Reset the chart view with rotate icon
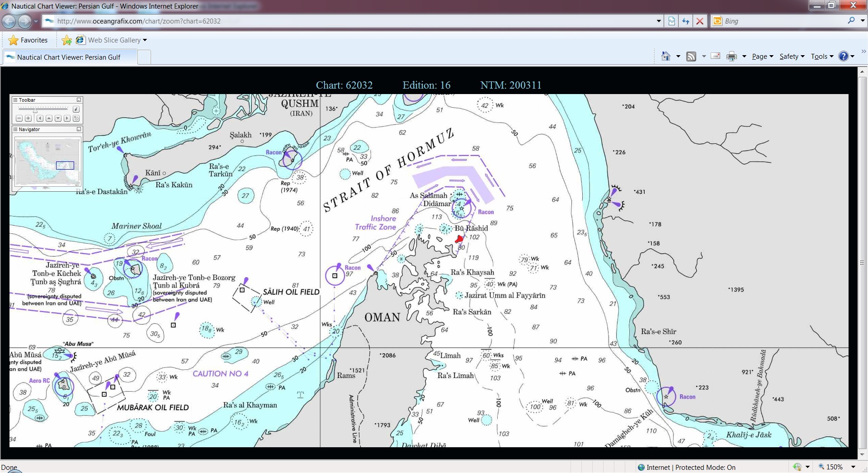The width and height of the screenshot is (868, 473). coord(76,118)
